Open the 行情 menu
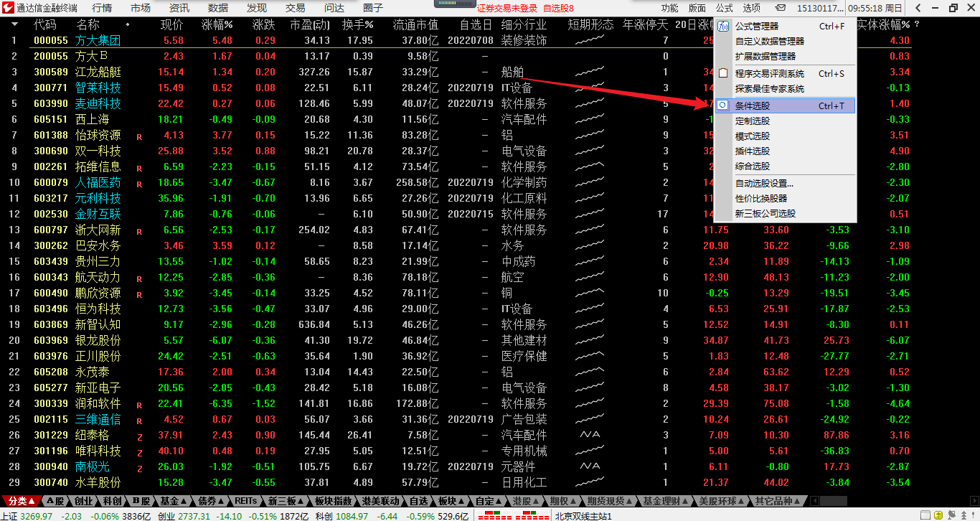Screen dimensions: 980x521 pyautogui.click(x=102, y=8)
